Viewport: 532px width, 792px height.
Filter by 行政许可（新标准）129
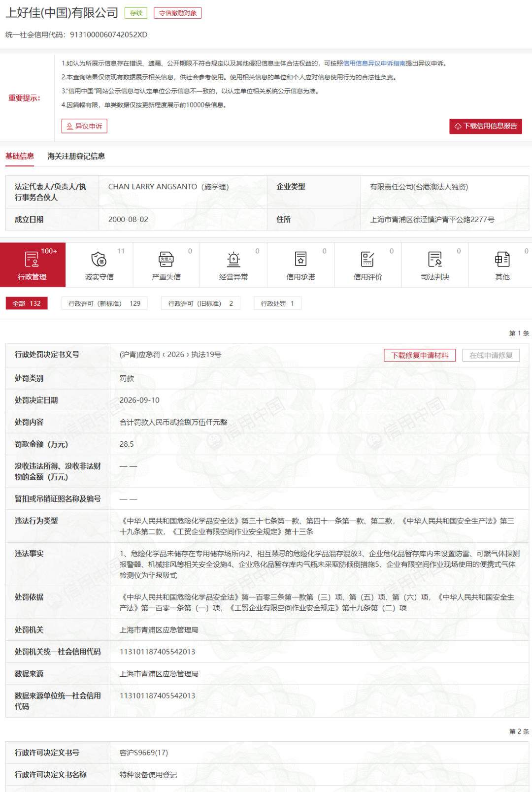tap(104, 303)
